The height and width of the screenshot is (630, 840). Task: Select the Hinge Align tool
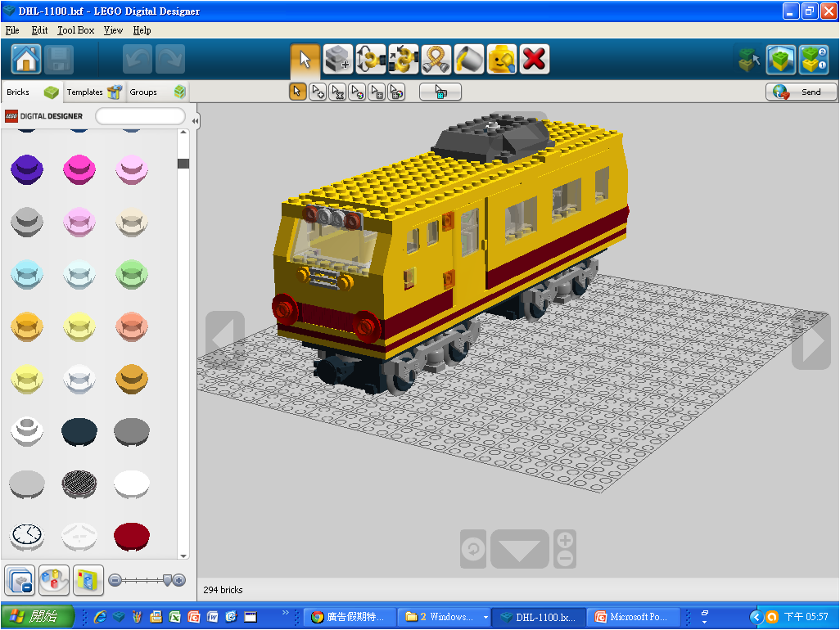click(404, 60)
